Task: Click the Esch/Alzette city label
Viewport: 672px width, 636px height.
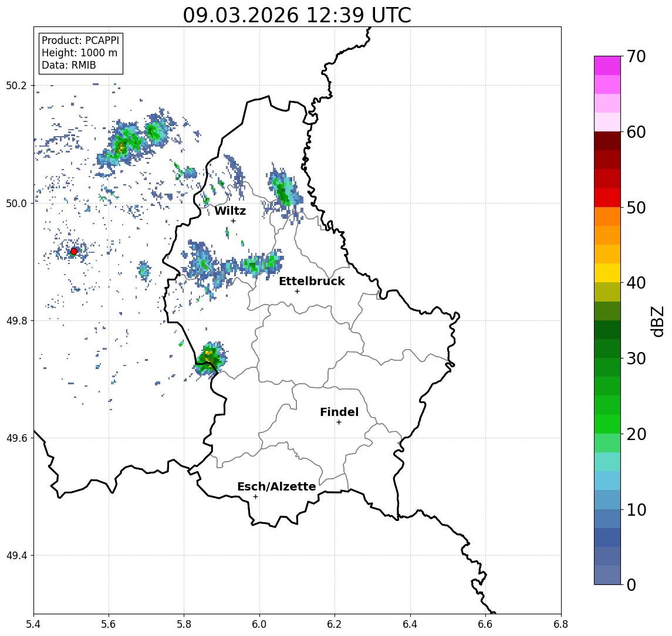Action: pos(276,486)
